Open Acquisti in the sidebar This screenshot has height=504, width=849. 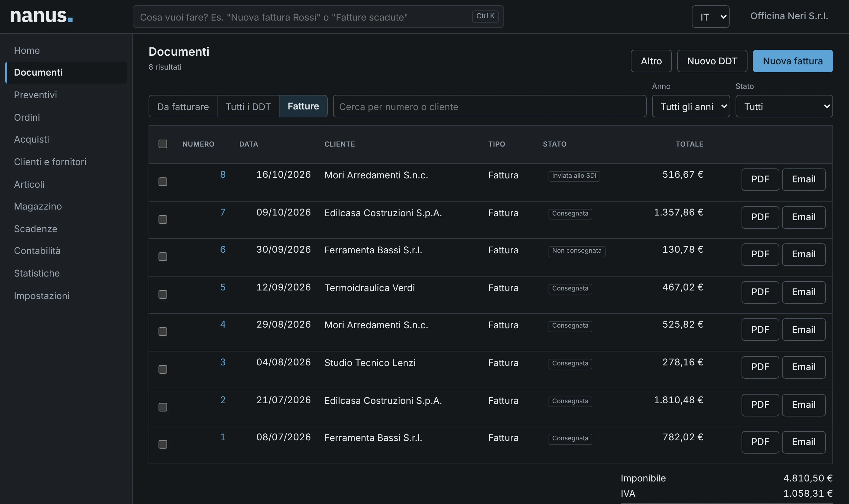[x=66, y=139]
